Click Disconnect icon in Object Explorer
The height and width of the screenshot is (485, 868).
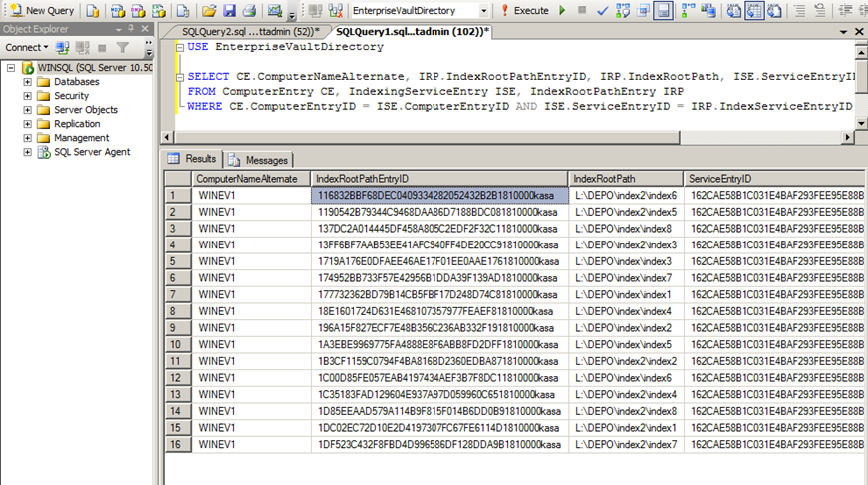83,48
